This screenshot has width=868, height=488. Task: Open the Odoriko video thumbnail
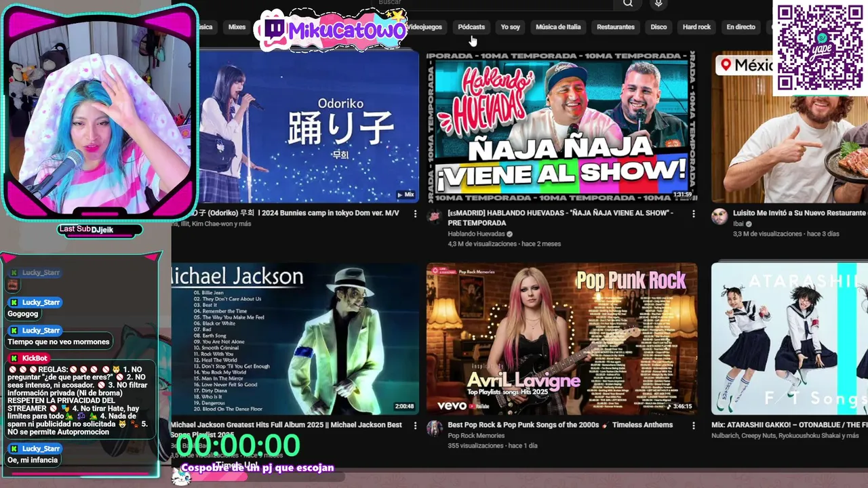(309, 127)
